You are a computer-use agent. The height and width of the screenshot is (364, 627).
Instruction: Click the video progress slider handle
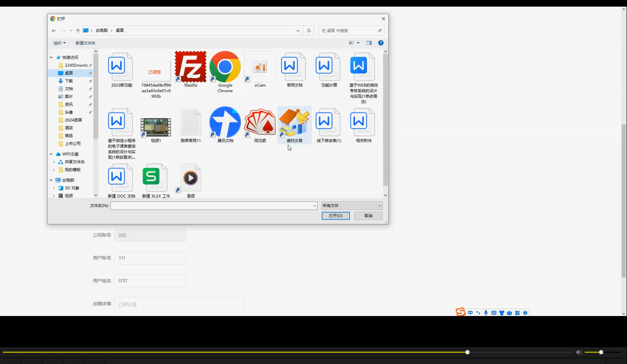(467, 352)
